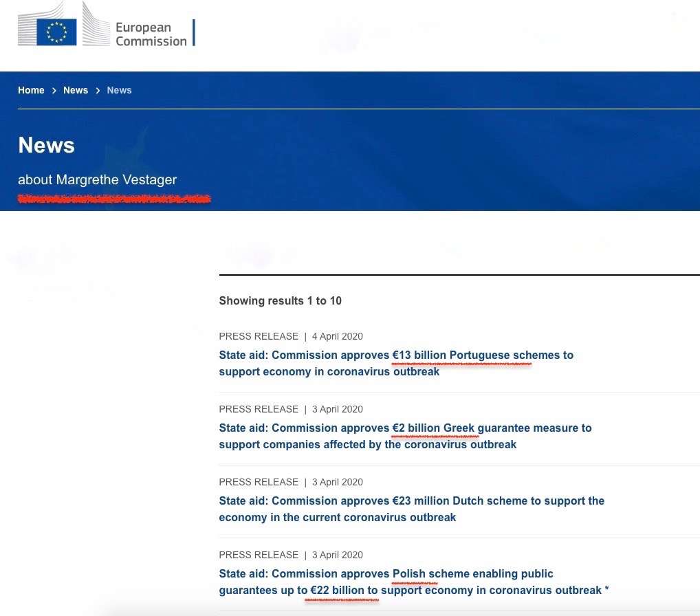Click the date above the Polish scheme headline

[x=338, y=555]
